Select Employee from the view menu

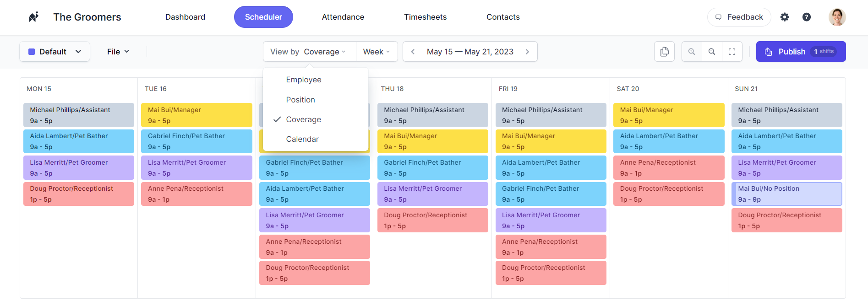304,80
